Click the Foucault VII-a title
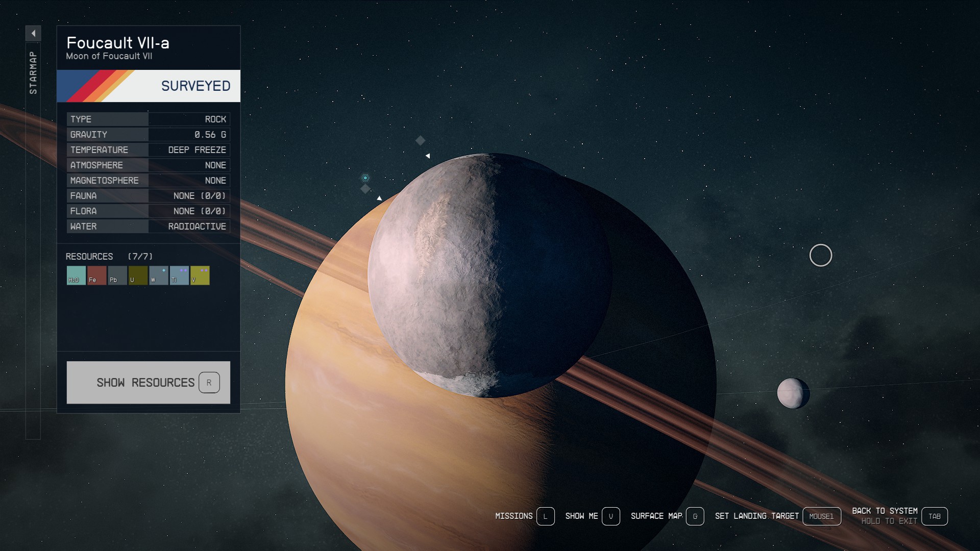The image size is (980, 551). [117, 43]
